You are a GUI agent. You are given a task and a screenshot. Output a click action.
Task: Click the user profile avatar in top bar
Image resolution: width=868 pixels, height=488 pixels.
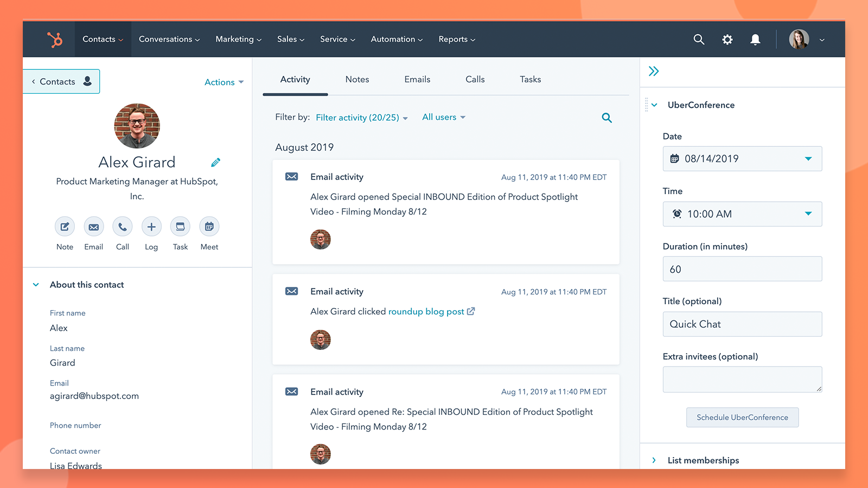[799, 40]
